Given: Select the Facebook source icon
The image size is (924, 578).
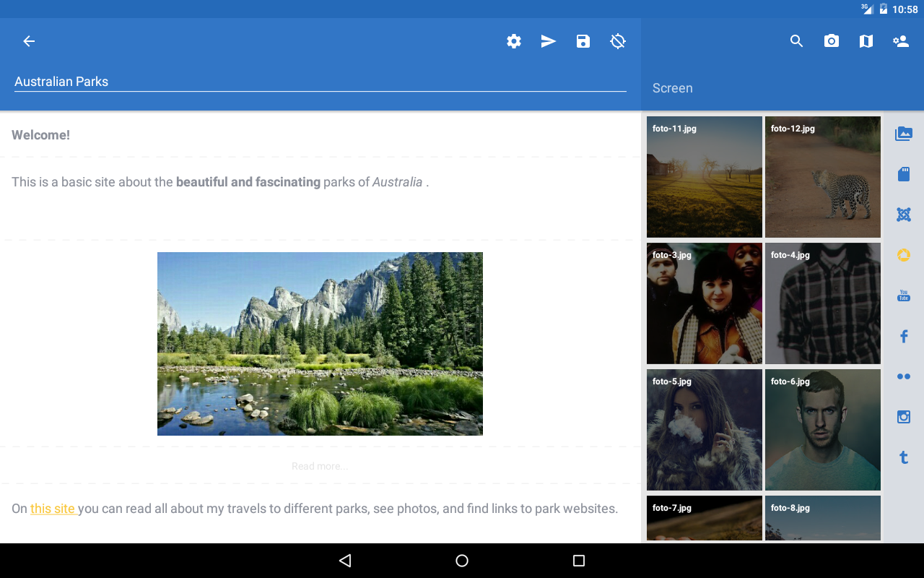Looking at the screenshot, I should pos(904,336).
